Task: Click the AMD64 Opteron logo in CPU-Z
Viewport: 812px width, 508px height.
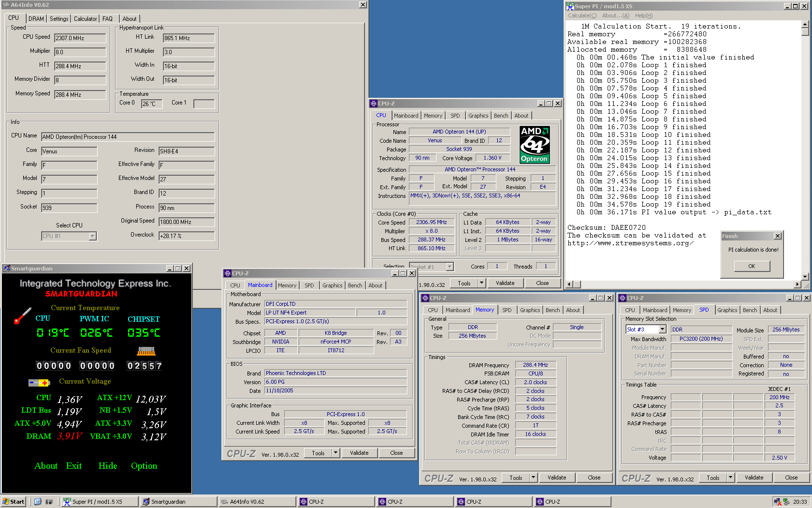Action: (x=535, y=145)
